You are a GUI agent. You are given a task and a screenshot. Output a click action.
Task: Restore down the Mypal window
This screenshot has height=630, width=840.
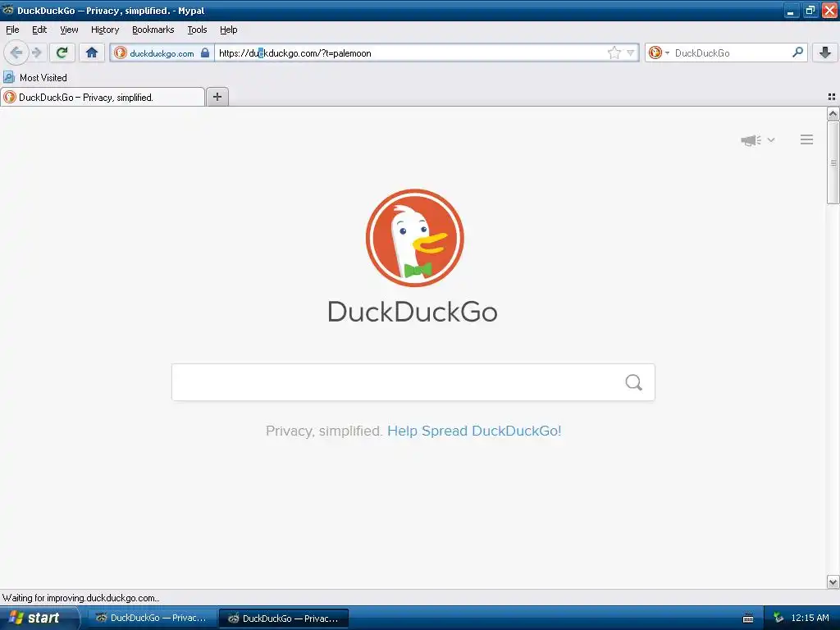coord(810,10)
